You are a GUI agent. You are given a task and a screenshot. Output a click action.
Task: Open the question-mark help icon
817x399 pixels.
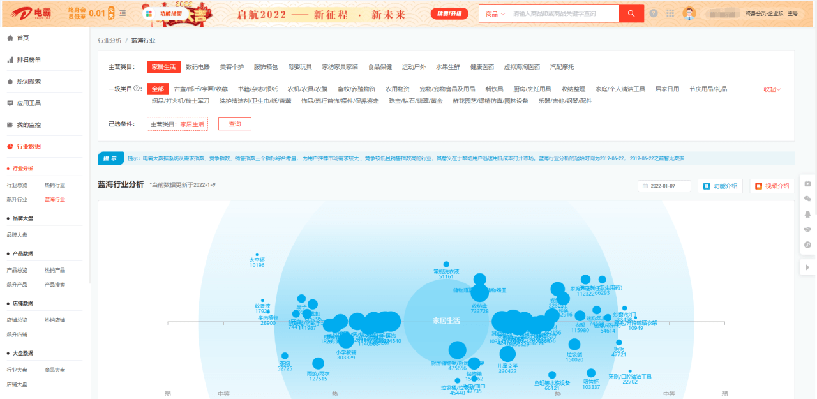(654, 14)
